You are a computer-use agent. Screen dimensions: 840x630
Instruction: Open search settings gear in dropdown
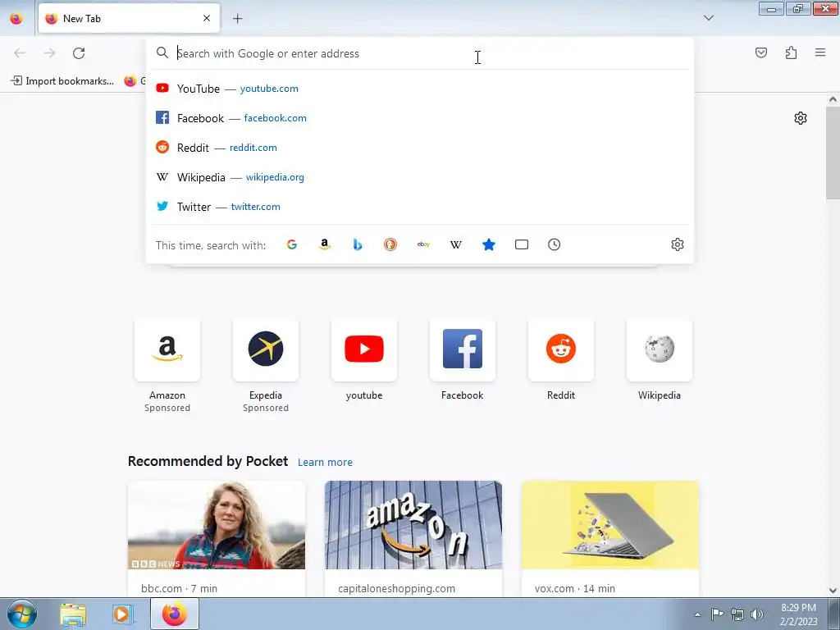click(x=678, y=244)
